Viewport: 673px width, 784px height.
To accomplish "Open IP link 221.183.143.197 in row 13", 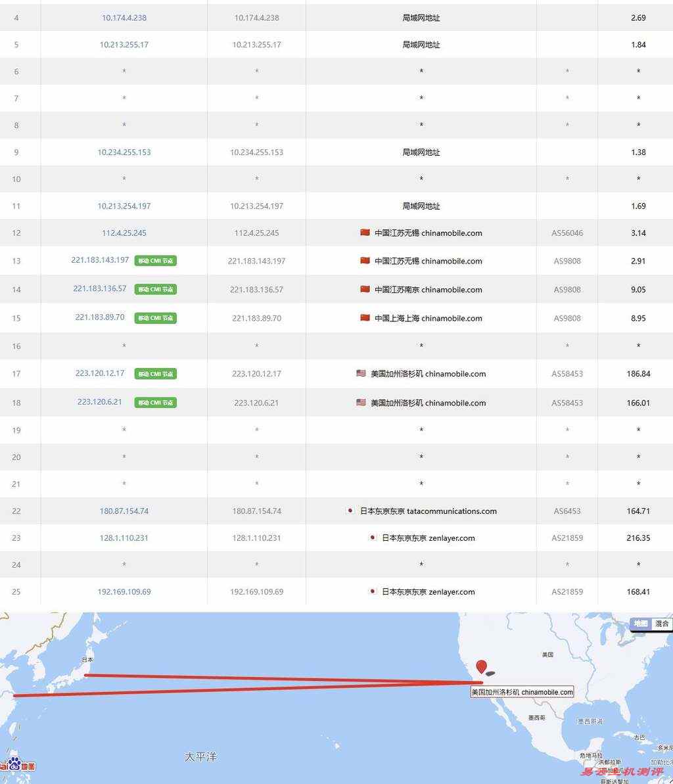I will (100, 260).
